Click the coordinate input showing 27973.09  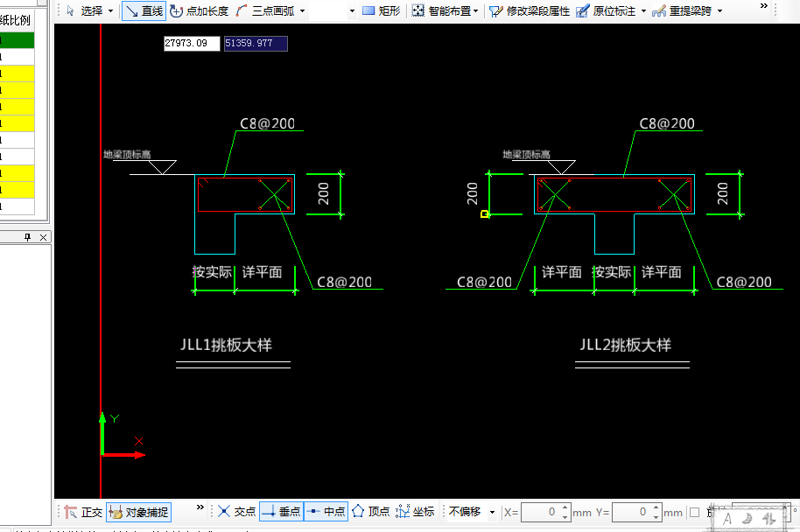click(192, 44)
